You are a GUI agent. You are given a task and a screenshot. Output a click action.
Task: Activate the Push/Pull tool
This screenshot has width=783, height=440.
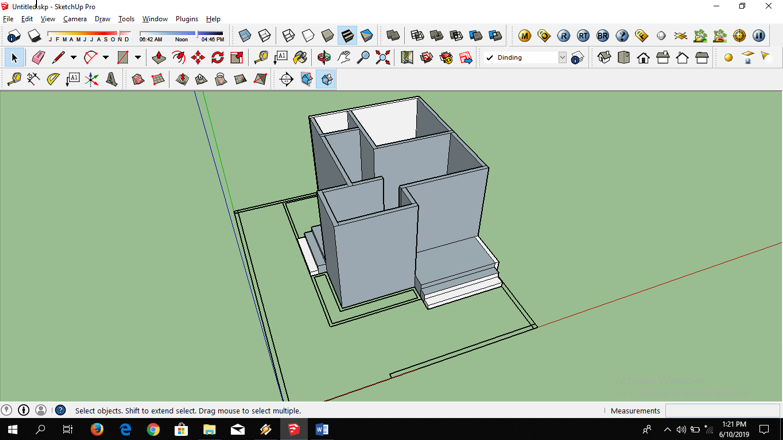(x=159, y=58)
